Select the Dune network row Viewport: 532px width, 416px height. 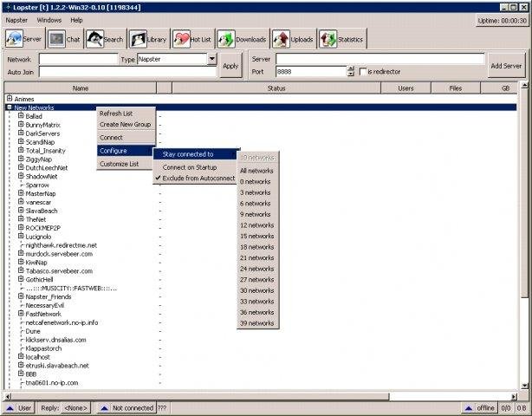coord(33,331)
